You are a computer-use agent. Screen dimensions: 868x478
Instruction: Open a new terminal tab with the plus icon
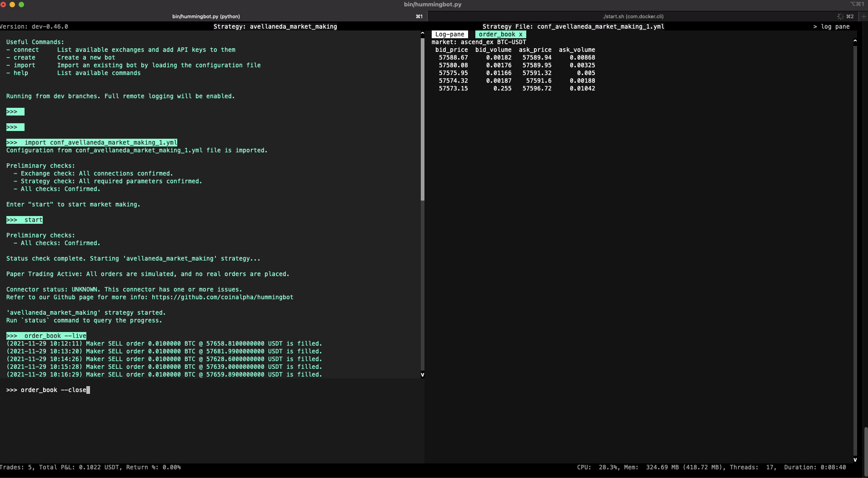tap(864, 16)
